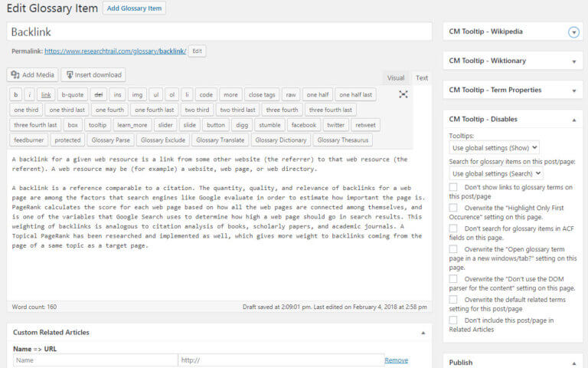Click the permalink Edit button

point(197,51)
